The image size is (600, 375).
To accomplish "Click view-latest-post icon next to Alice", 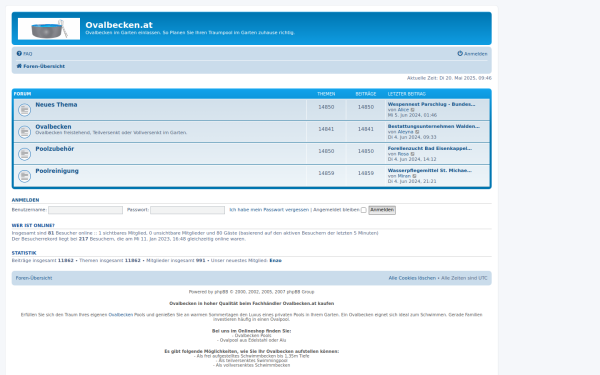I will pyautogui.click(x=412, y=110).
